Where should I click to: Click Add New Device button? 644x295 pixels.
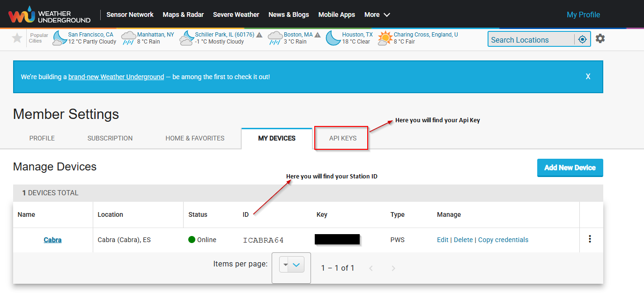570,168
